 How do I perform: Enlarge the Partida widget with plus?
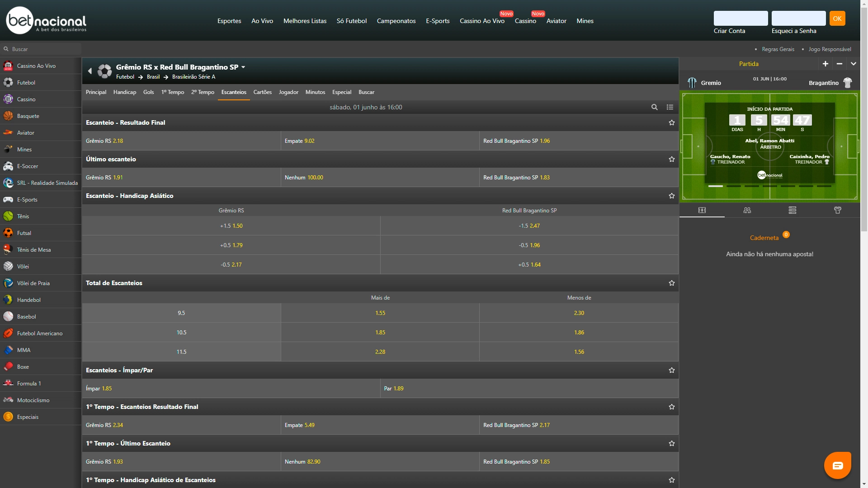coord(826,64)
